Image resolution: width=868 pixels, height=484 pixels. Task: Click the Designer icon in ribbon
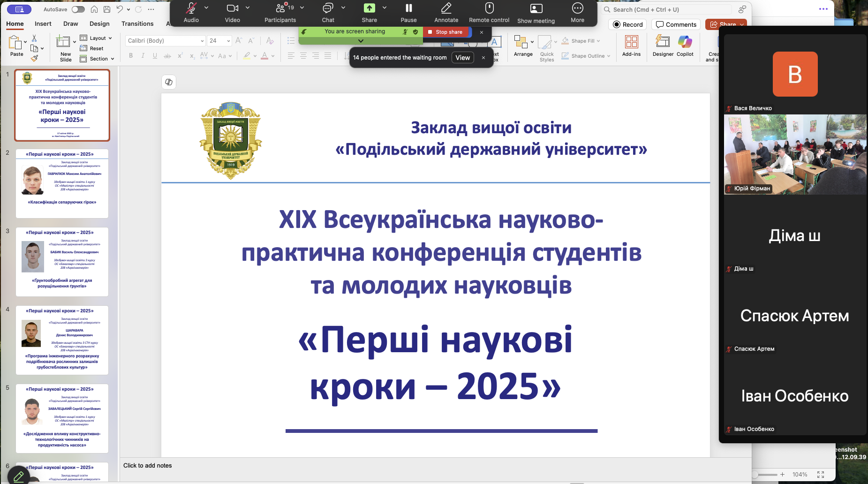pos(662,42)
